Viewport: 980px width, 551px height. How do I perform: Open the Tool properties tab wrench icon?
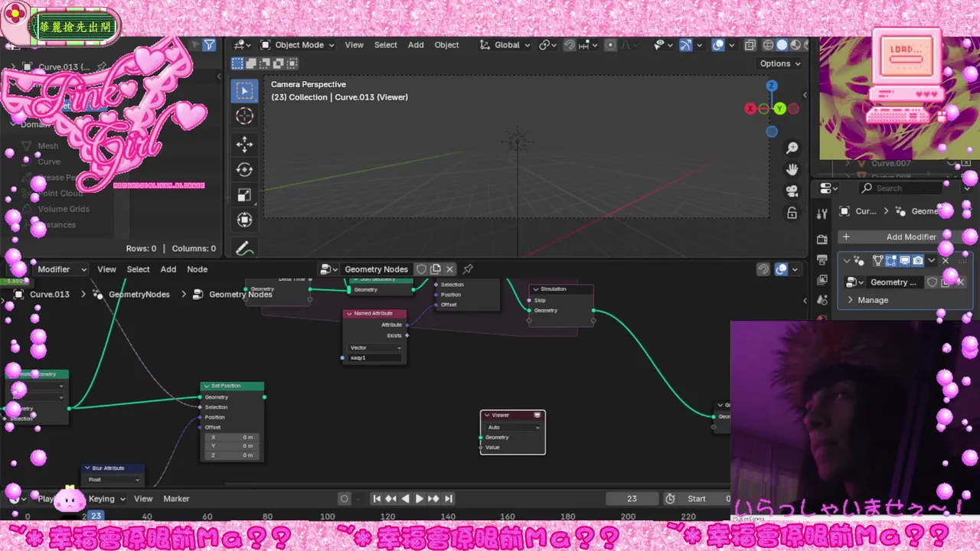pyautogui.click(x=822, y=214)
